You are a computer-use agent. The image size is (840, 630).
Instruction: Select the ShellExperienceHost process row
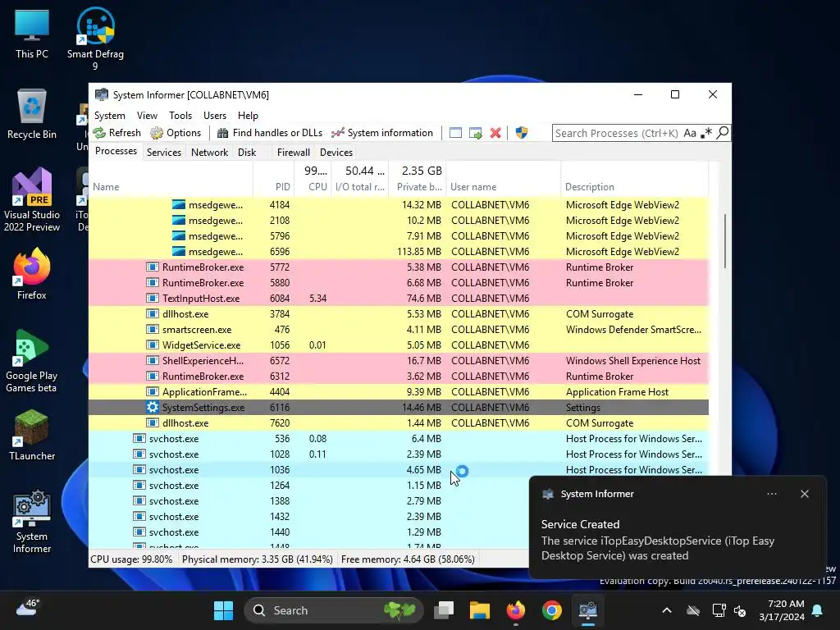[399, 361]
